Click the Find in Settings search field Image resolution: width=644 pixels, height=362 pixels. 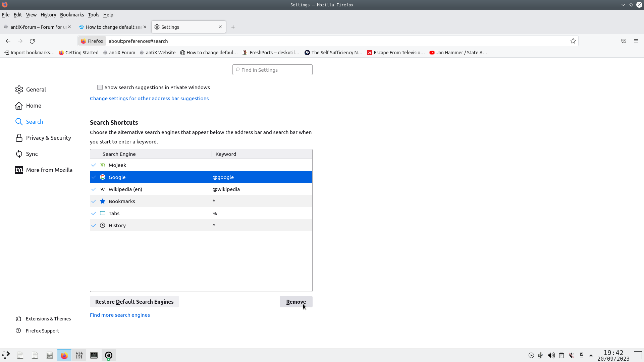(x=272, y=70)
